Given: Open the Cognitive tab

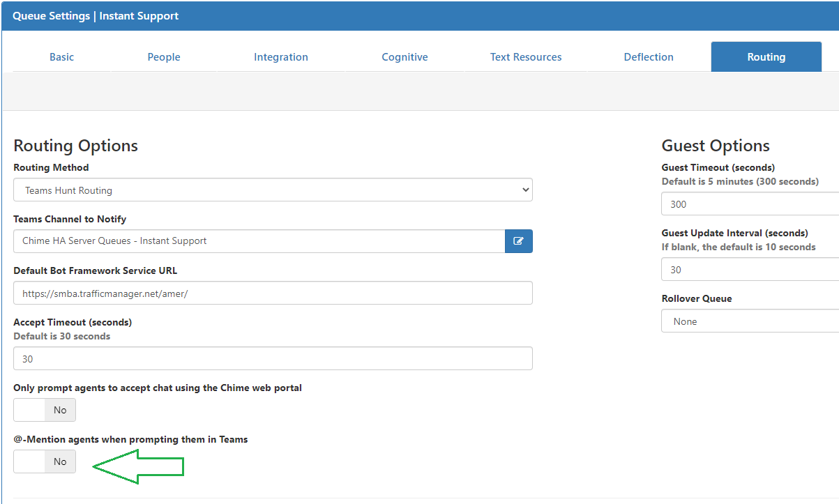Looking at the screenshot, I should (x=405, y=57).
